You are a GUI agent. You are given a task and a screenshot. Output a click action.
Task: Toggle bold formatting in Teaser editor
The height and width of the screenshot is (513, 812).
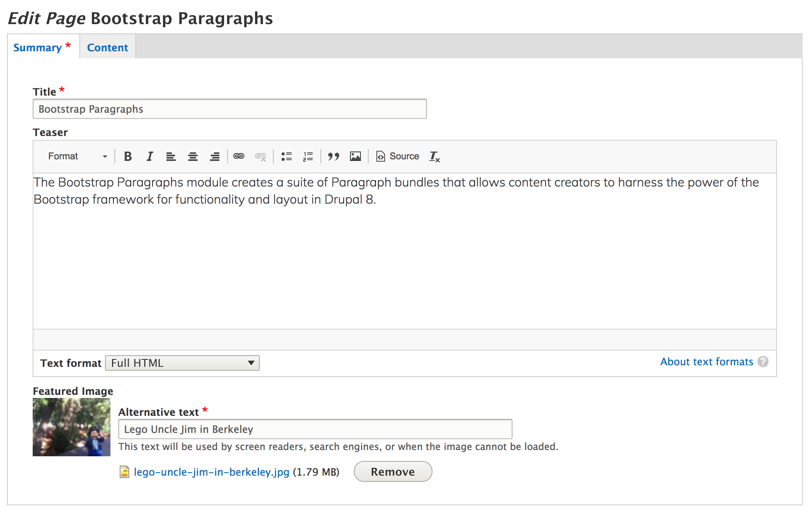coord(128,156)
